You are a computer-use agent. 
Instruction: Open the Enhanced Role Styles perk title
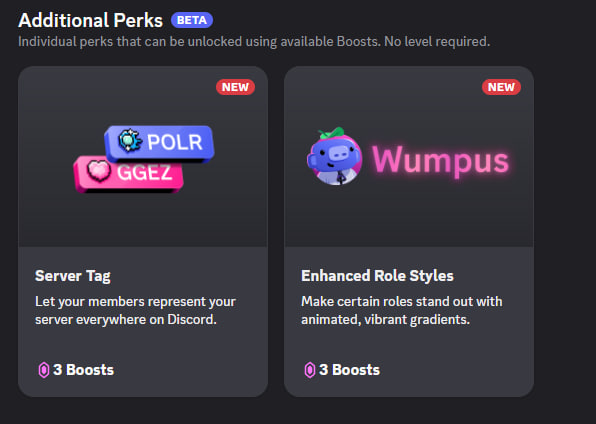point(377,276)
